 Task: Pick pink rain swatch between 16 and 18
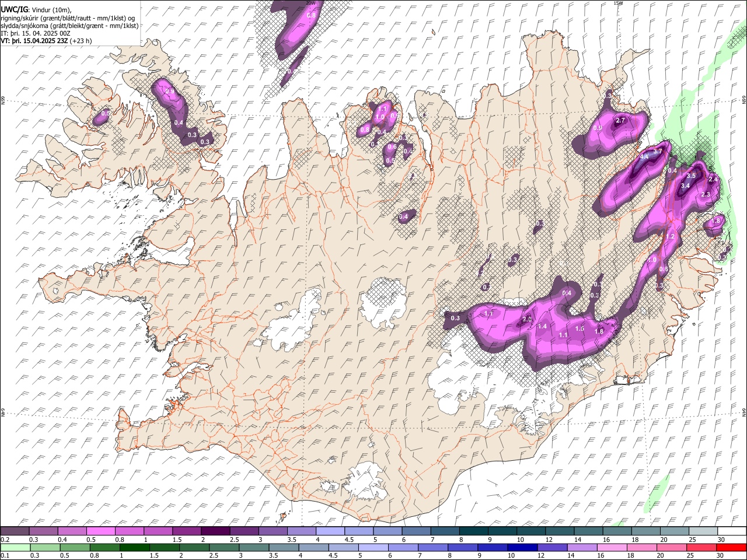coord(612,547)
